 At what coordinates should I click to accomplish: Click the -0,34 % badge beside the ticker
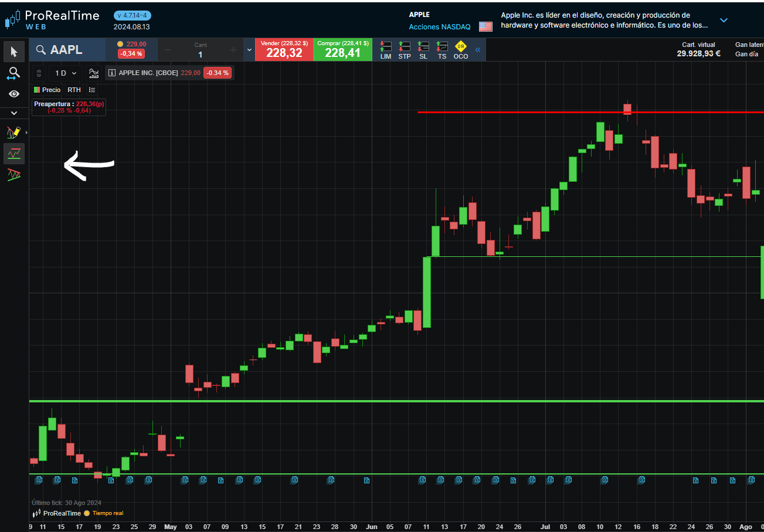(131, 53)
